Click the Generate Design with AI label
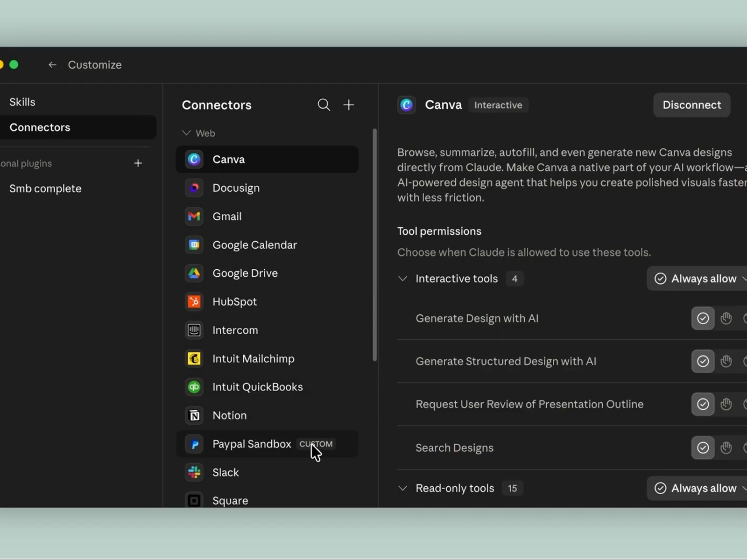Image resolution: width=747 pixels, height=560 pixels. (x=477, y=318)
